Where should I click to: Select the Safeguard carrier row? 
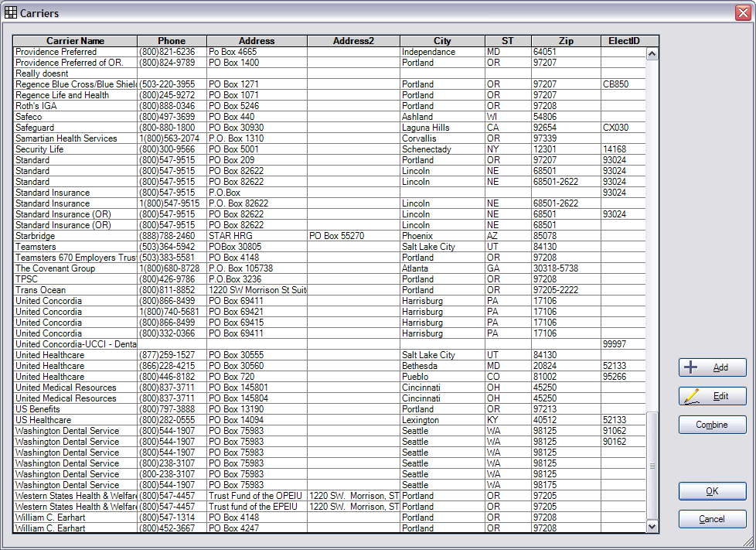coord(329,128)
